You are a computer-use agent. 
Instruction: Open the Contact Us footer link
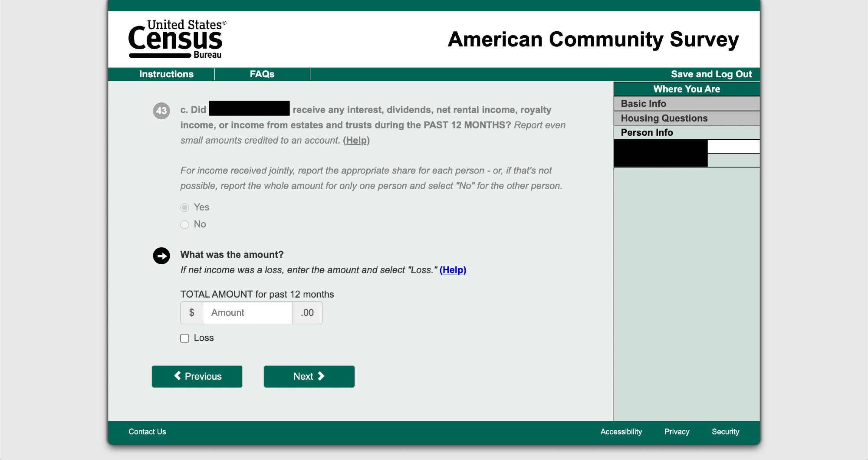point(147,432)
